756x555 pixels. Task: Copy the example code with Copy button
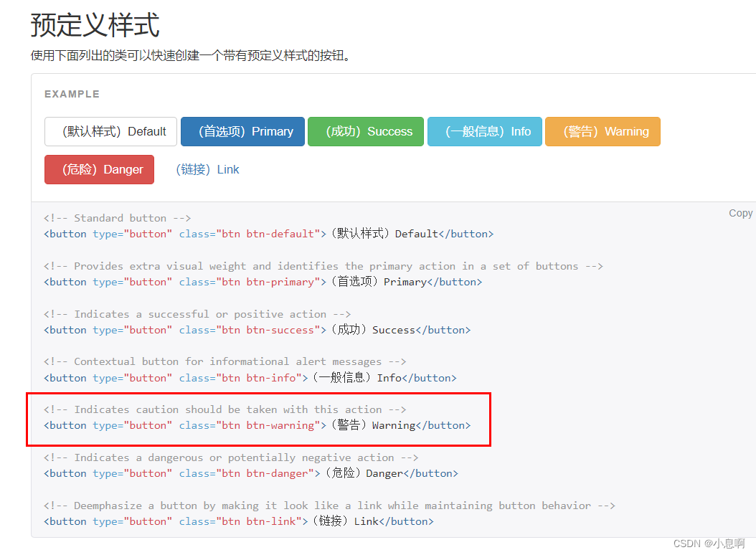click(740, 213)
